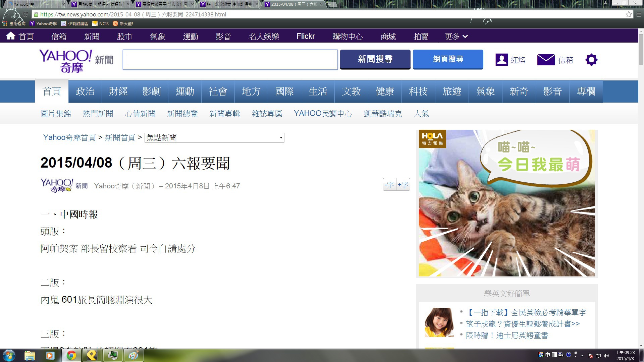Viewport: 644px width, 362px height.
Task: Click the 新聞搜尋 button
Action: coord(375,59)
